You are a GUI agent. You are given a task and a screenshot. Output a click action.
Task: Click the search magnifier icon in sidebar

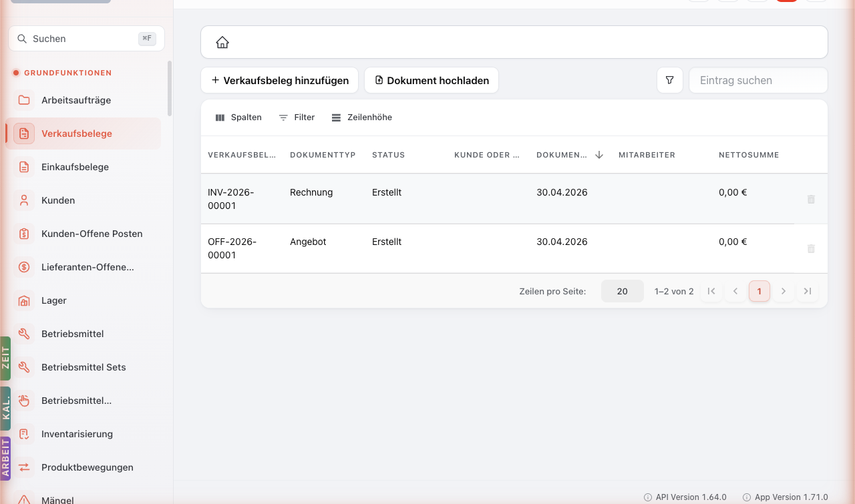(22, 39)
